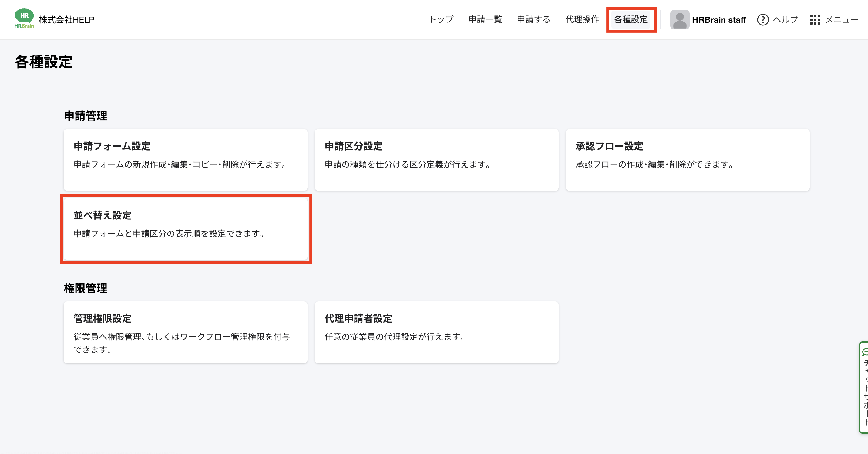Open 並べ替え設定 card

185,229
